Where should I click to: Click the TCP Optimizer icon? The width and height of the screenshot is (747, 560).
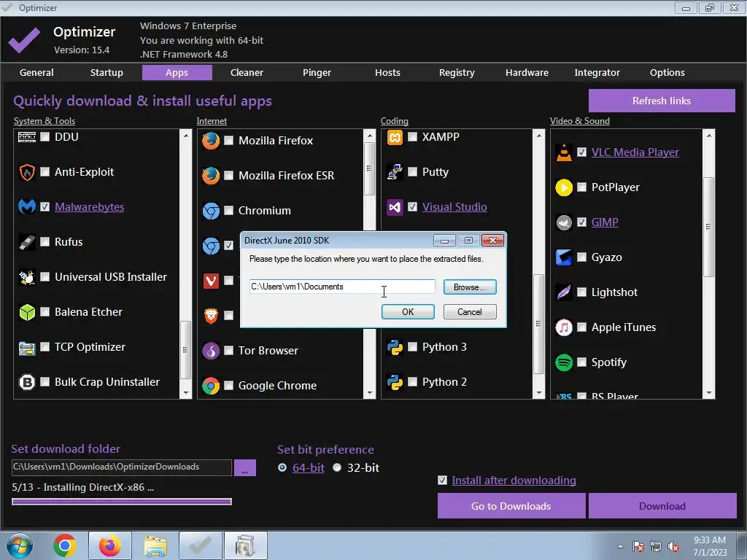point(27,348)
